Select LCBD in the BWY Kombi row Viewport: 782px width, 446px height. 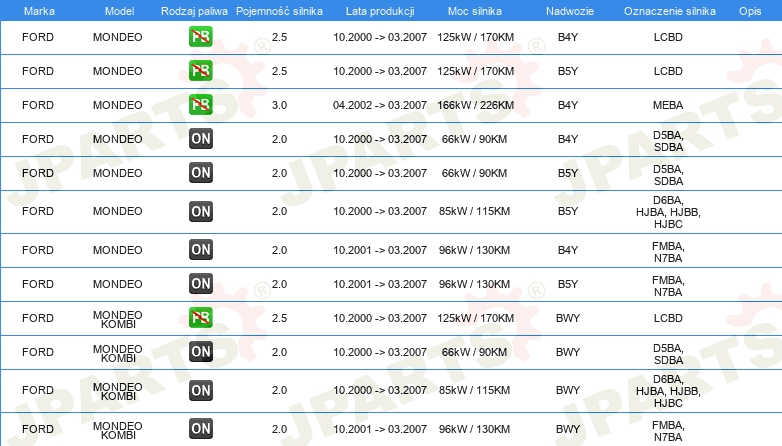pos(668,318)
